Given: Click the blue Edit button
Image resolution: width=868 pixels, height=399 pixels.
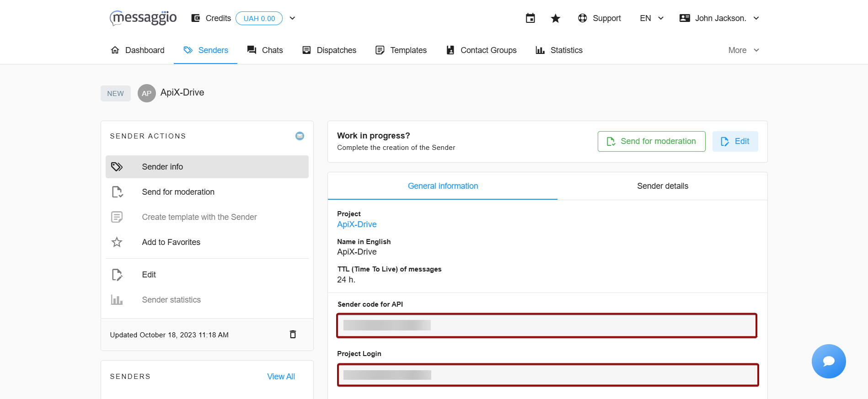Looking at the screenshot, I should [735, 141].
